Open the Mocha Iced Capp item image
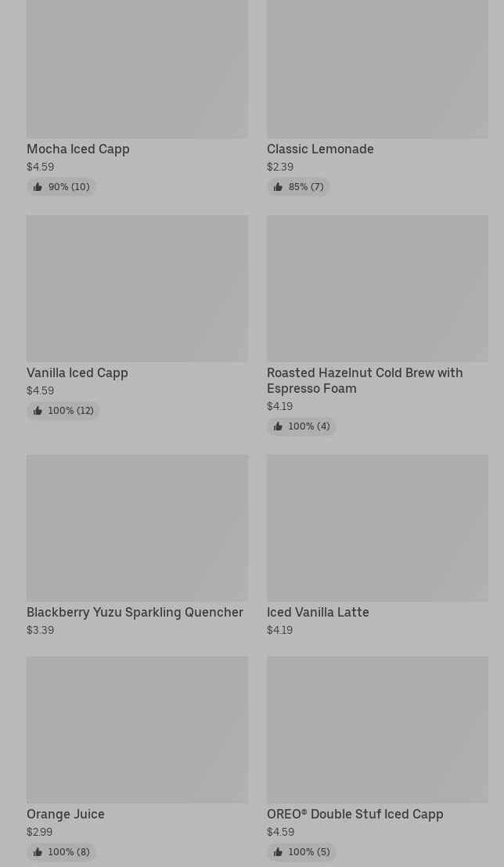 (x=137, y=69)
